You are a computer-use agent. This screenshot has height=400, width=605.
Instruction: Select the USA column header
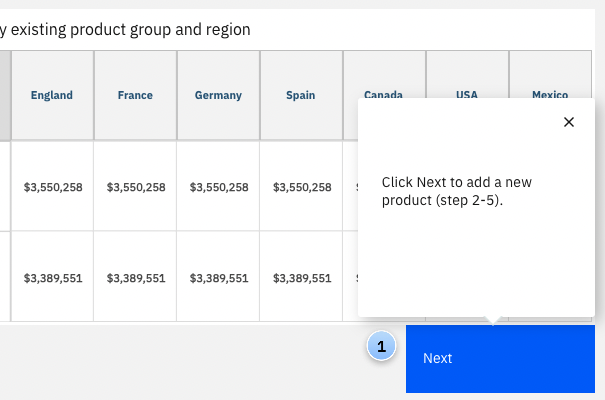click(x=467, y=93)
